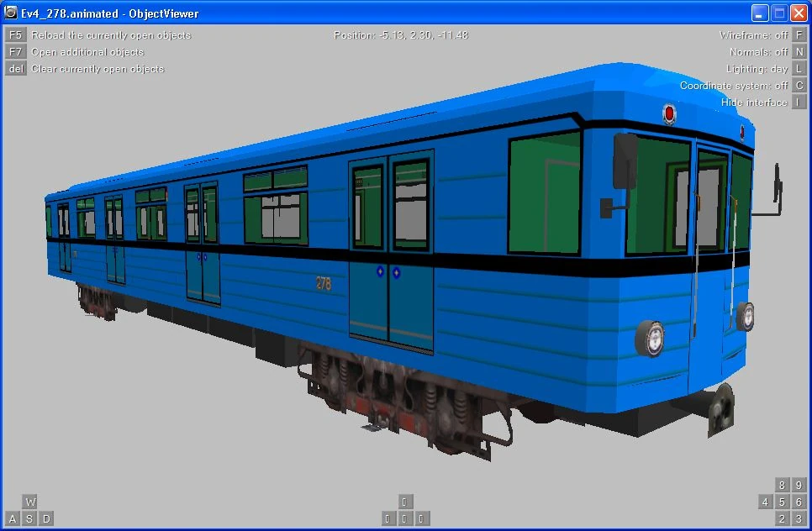The width and height of the screenshot is (812, 531).
Task: Click the 'Coordinate system: off' label
Action: pos(734,86)
